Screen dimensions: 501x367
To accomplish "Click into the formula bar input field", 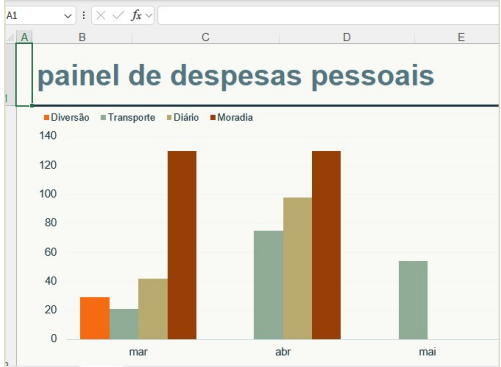I will pyautogui.click(x=328, y=15).
